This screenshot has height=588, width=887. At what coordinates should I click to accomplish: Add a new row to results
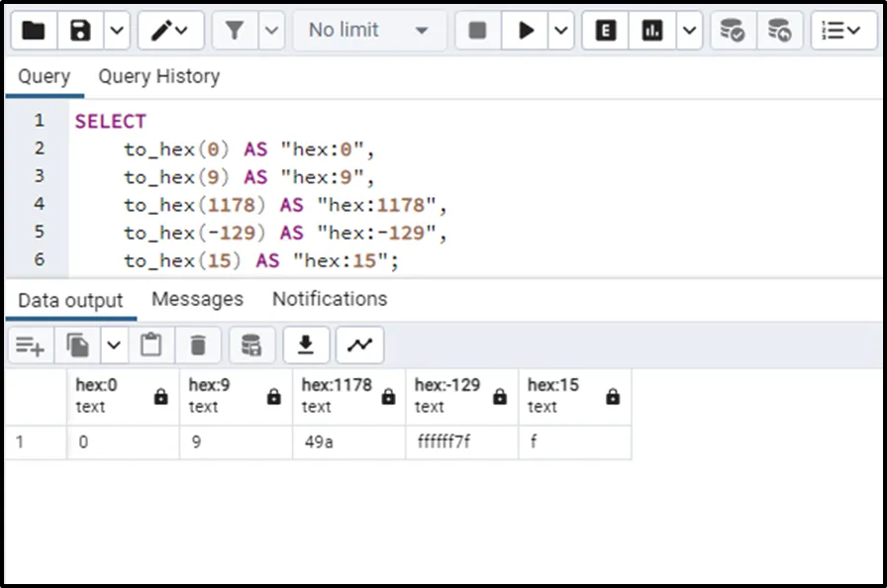(x=30, y=344)
